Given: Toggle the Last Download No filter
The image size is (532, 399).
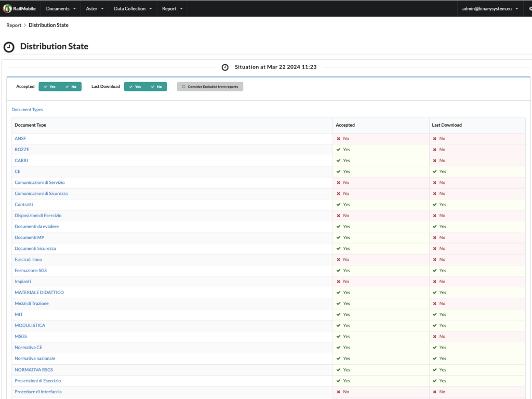Looking at the screenshot, I should coord(156,87).
